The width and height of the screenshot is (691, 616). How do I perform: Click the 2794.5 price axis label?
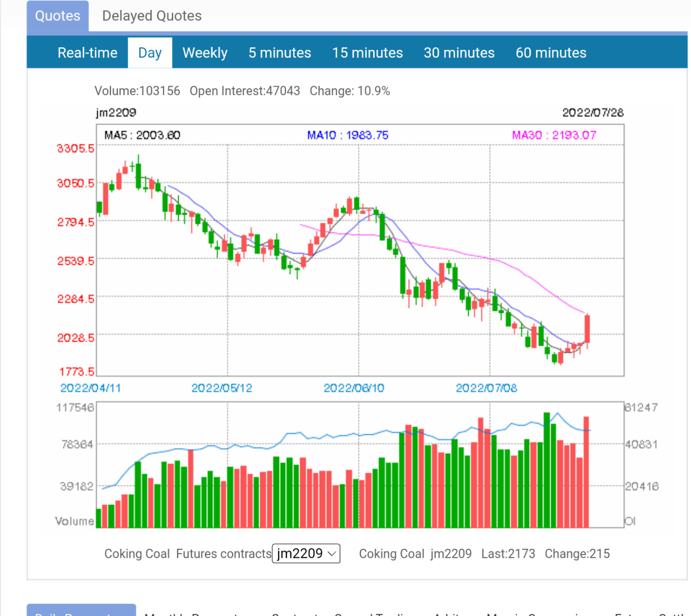(x=76, y=222)
